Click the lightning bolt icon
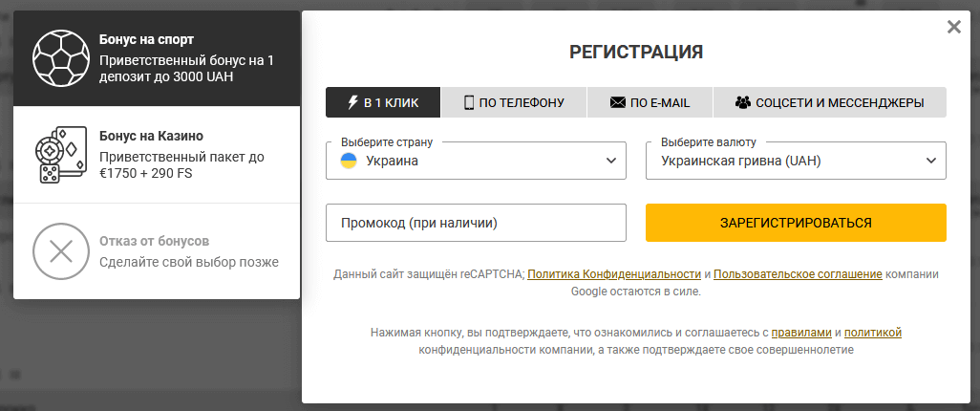This screenshot has height=411, width=980. tap(353, 102)
